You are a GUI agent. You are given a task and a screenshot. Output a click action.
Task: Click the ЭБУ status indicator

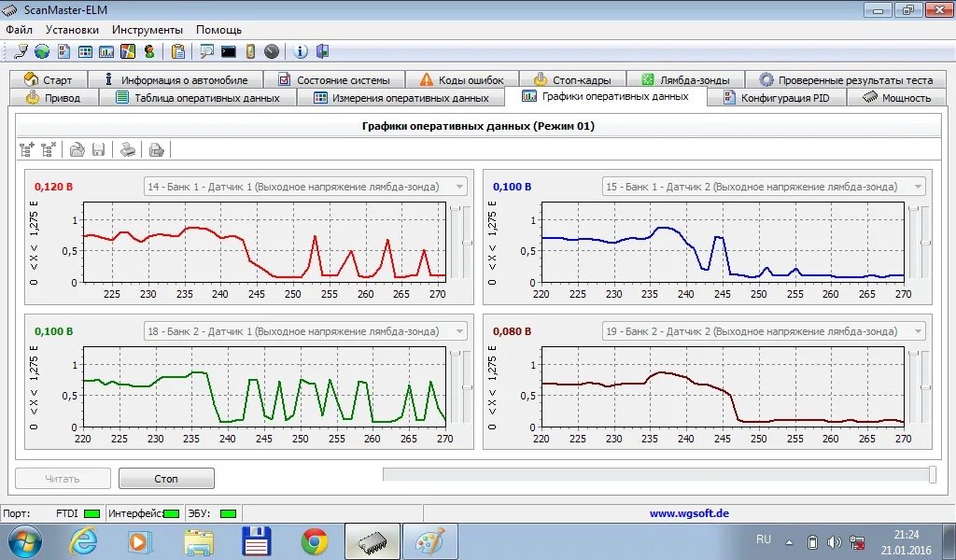(228, 513)
